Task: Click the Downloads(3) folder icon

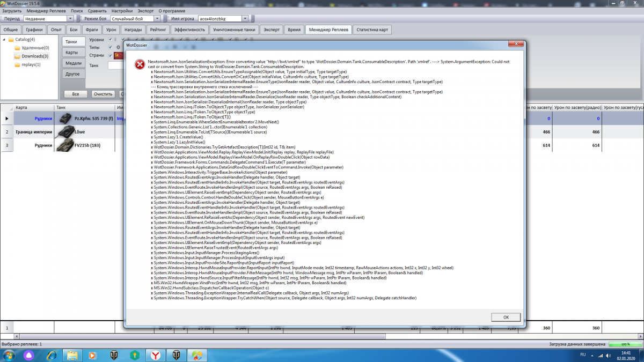Action: 17,56
